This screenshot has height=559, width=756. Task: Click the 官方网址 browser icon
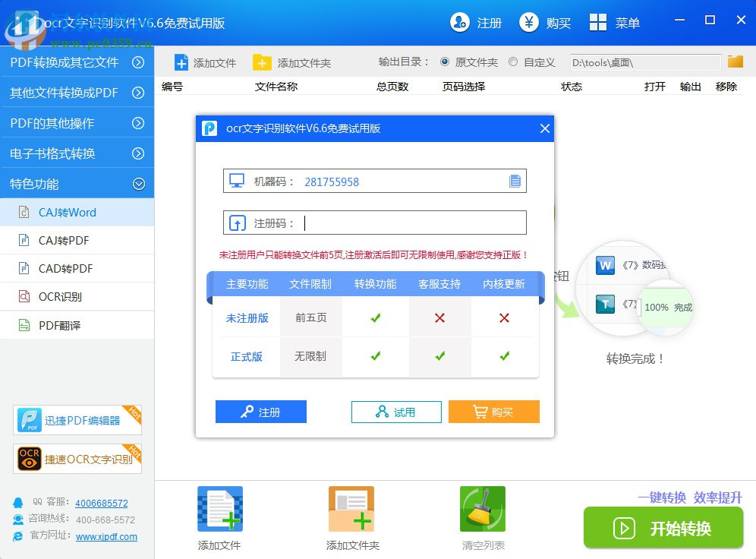[x=18, y=536]
